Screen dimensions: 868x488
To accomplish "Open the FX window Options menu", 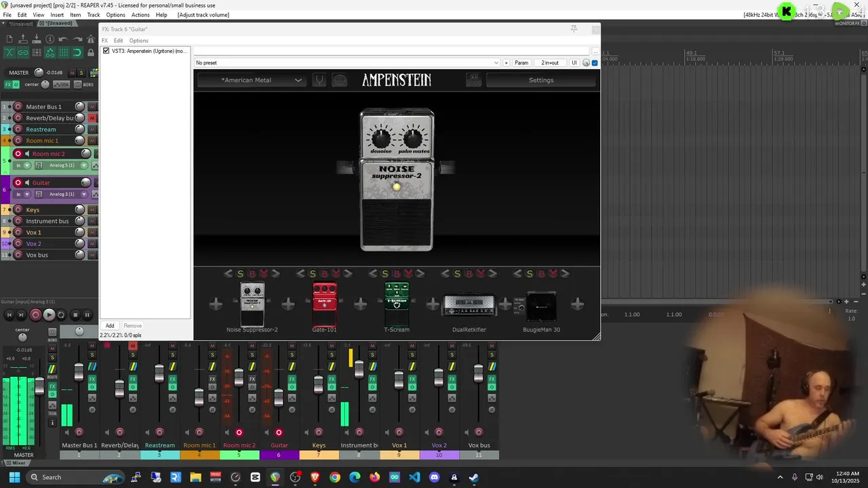I will click(x=138, y=41).
